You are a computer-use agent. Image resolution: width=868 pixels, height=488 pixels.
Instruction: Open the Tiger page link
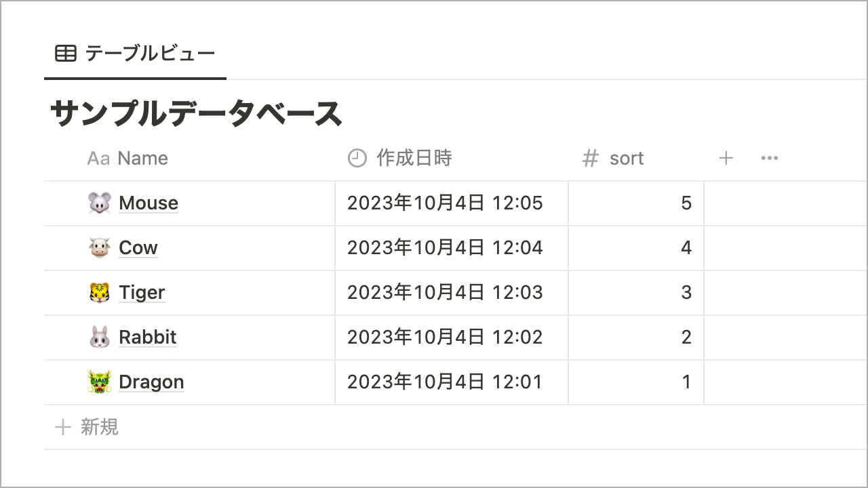coord(142,293)
